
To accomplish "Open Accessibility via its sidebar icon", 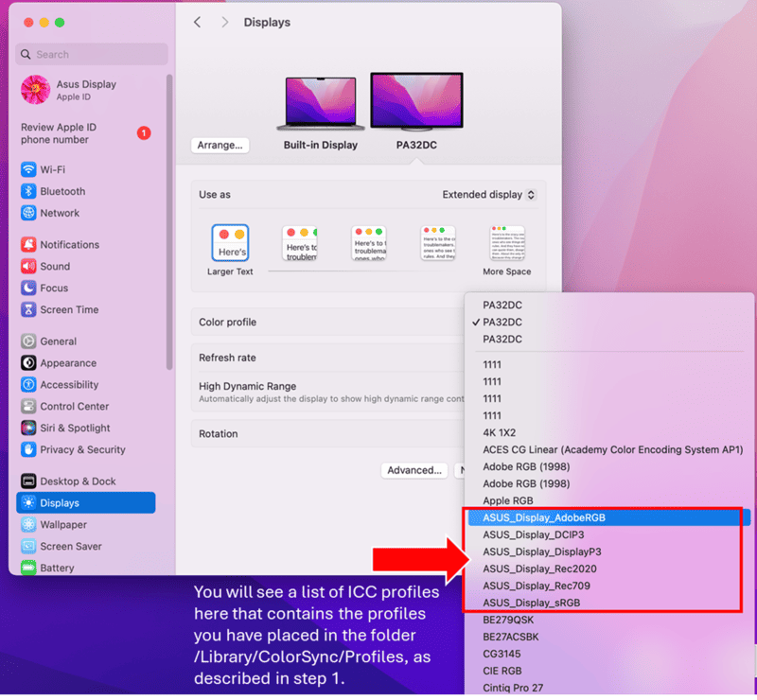I will pos(28,385).
